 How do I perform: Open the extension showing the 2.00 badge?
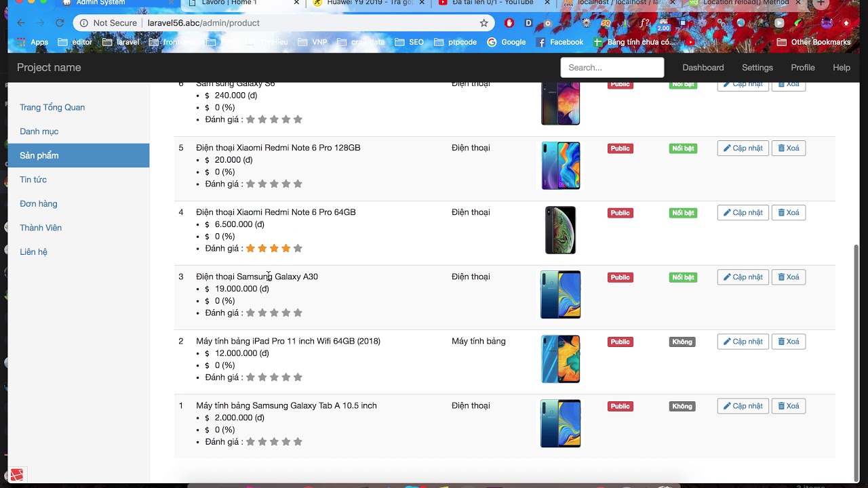[663, 24]
